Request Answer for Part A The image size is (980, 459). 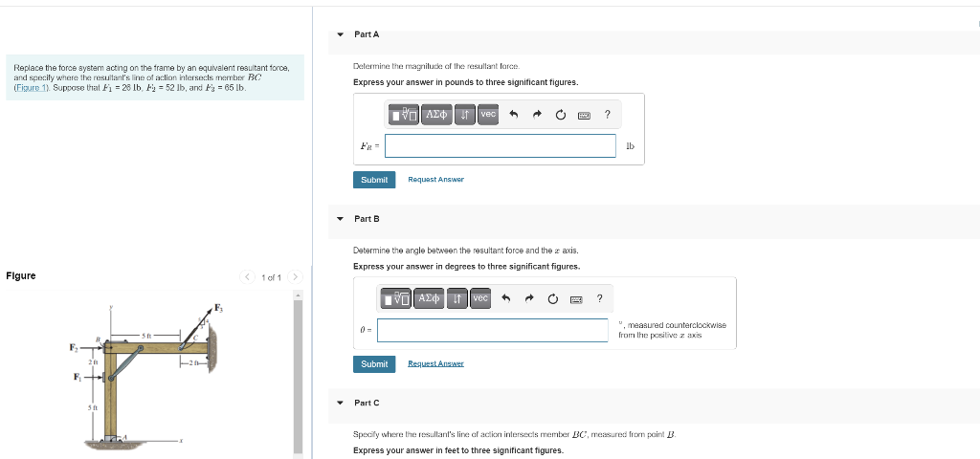click(x=435, y=180)
